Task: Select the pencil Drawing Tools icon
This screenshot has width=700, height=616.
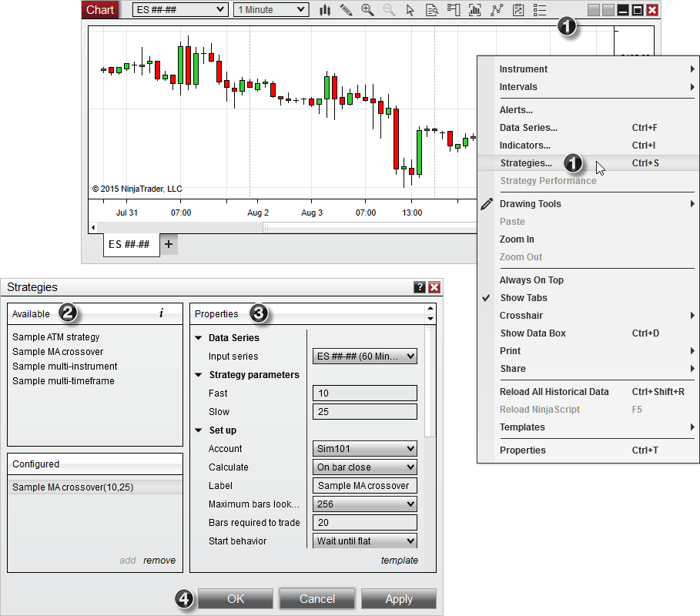Action: [346, 10]
